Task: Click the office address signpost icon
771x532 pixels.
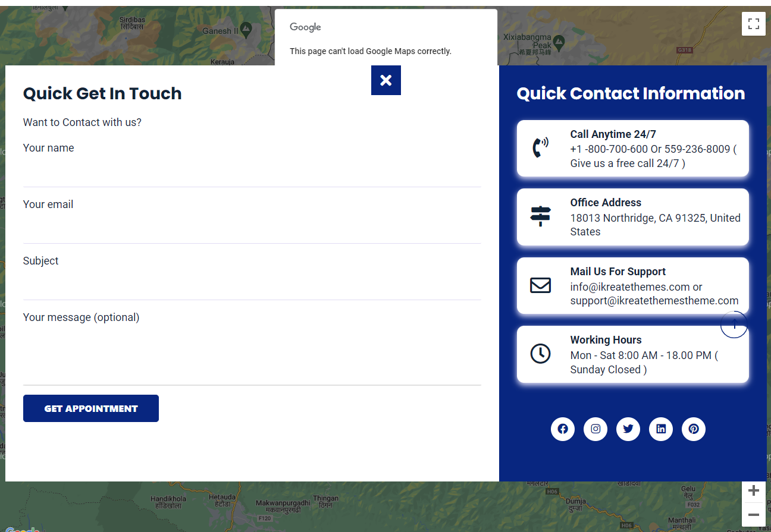Action: 540,216
